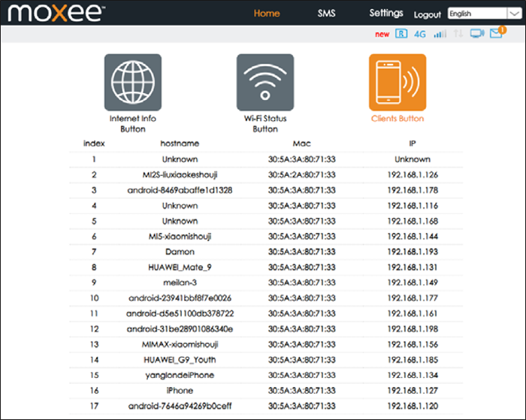Select hostname MI5-xiaomishouji

(x=180, y=237)
